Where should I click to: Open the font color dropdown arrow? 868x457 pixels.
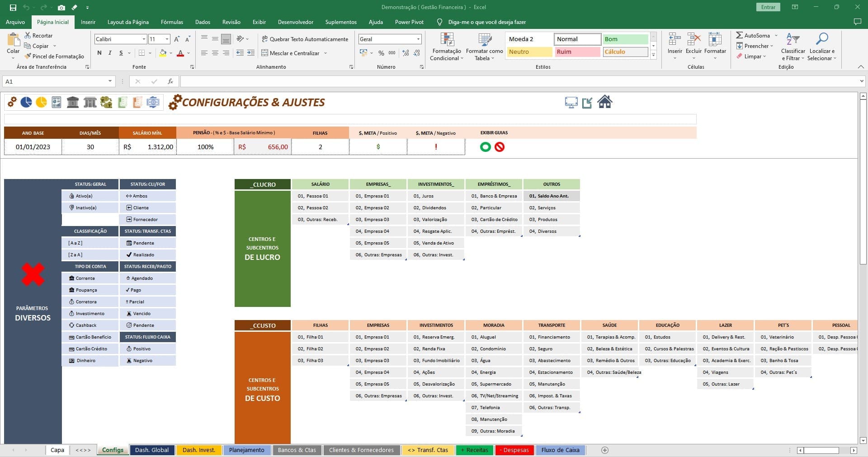point(189,53)
